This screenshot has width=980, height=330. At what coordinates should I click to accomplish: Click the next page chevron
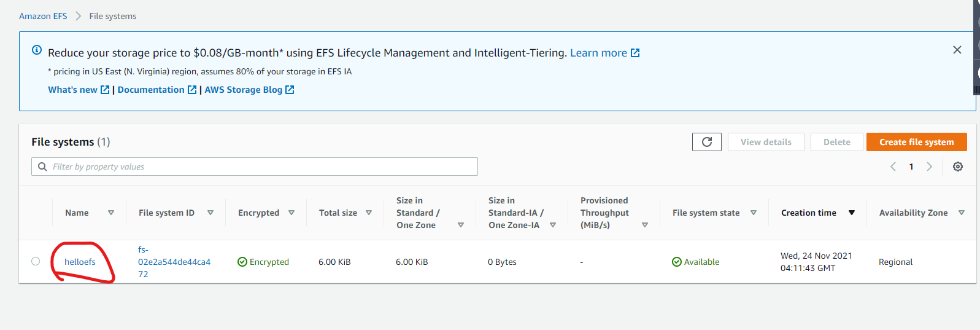tap(929, 167)
